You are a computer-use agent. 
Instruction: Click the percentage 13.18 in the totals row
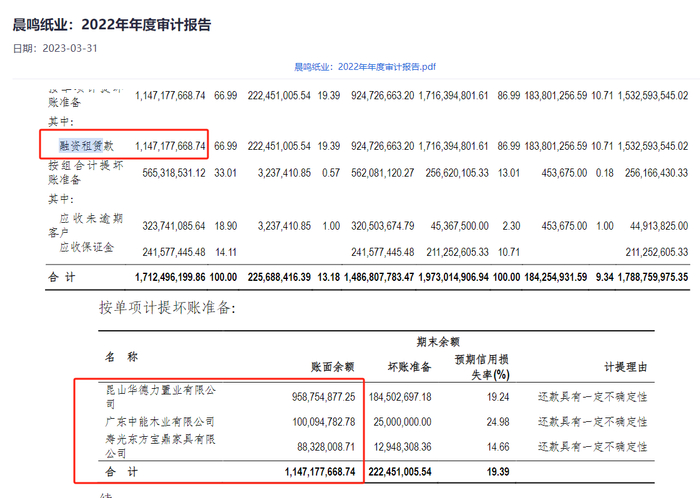tap(329, 277)
